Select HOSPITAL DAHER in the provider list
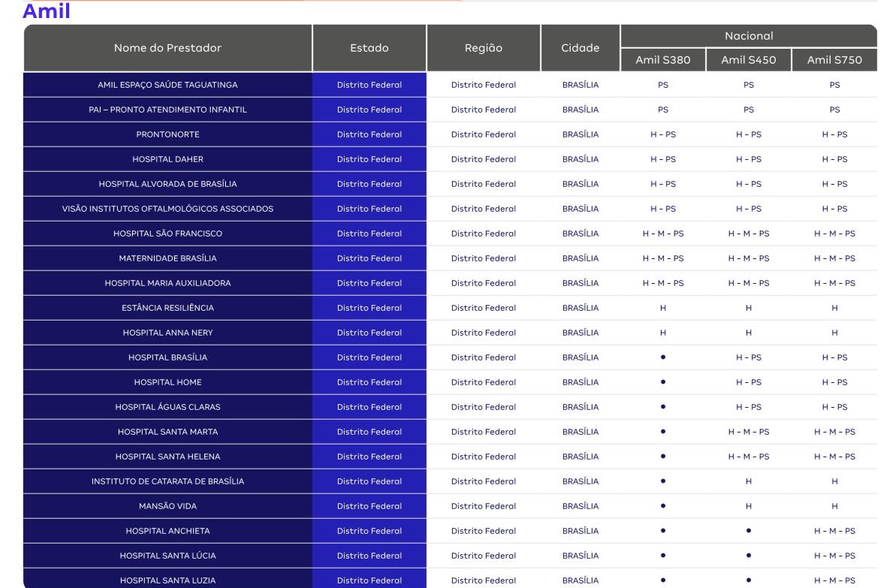 (167, 159)
